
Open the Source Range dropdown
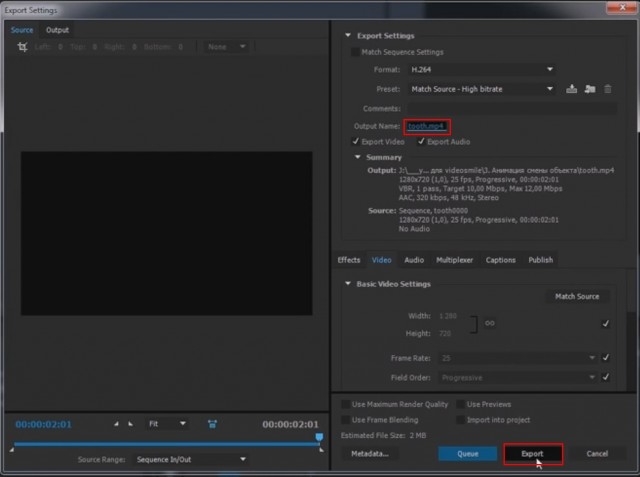(x=190, y=459)
